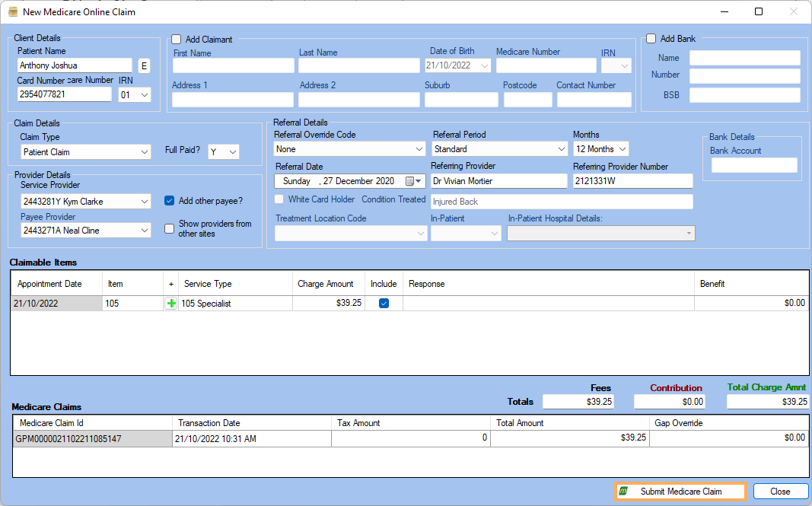Screen dimensions: 812x506
Task: Click the Fees total field
Action: pyautogui.click(x=578, y=402)
